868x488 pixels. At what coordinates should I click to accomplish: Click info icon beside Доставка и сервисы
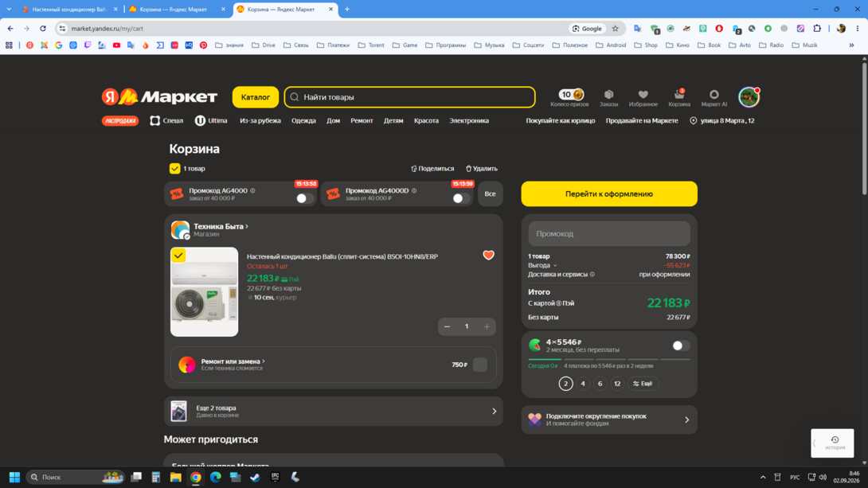click(592, 275)
